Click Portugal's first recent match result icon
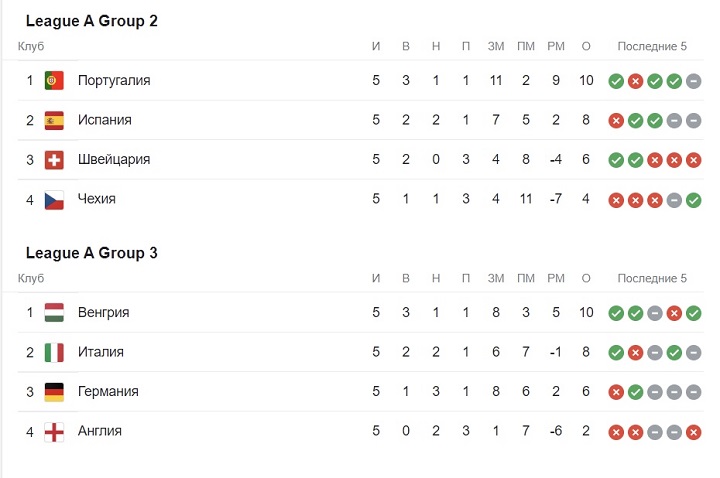Viewport: 720px width, 478px height. [x=616, y=81]
